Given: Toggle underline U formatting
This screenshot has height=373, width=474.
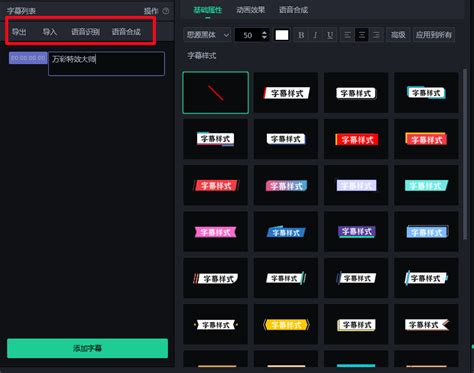Looking at the screenshot, I should tap(330, 35).
